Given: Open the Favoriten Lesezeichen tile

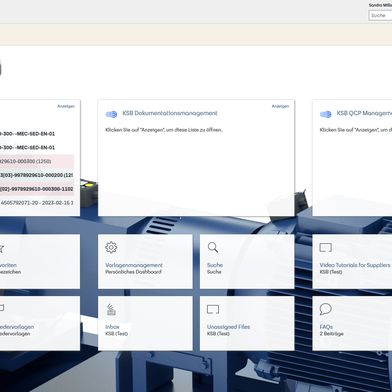Looking at the screenshot, I should pos(40,261).
